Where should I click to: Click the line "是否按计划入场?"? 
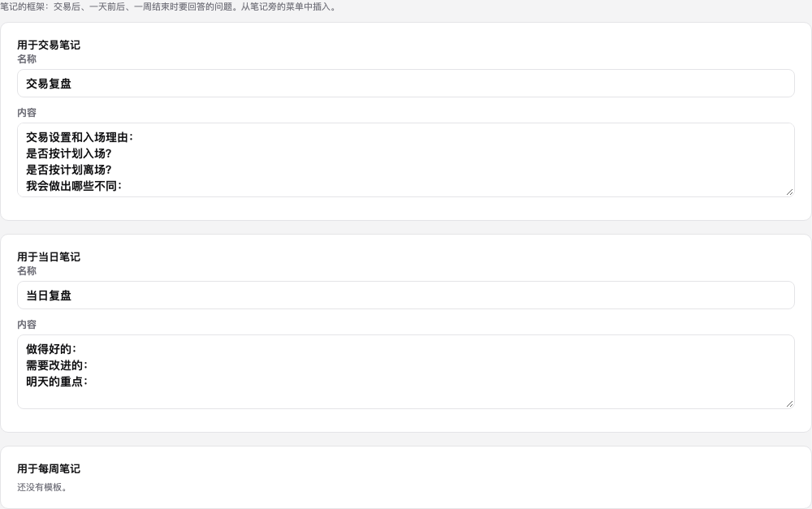coord(69,153)
